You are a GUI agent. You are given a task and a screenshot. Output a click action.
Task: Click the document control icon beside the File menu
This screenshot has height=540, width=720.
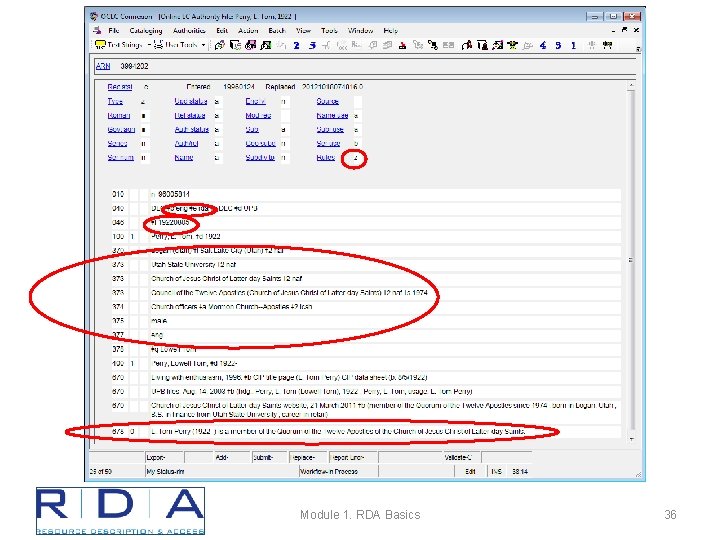(x=97, y=30)
